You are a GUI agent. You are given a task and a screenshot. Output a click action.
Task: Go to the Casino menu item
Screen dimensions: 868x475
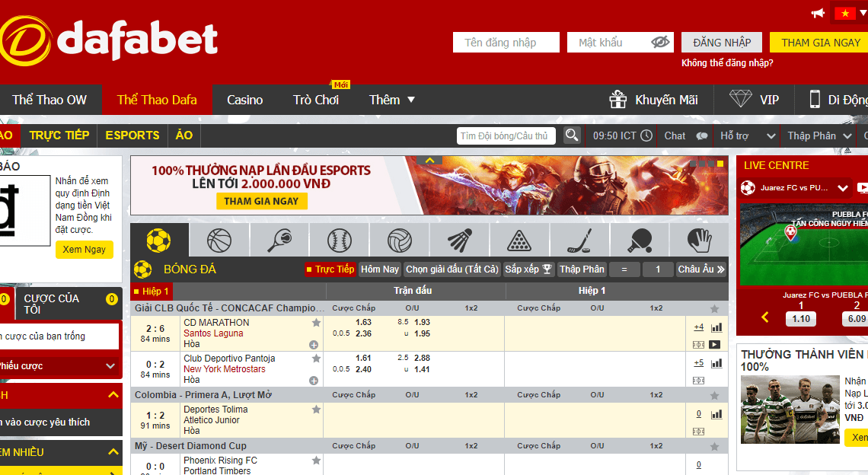pos(244,100)
